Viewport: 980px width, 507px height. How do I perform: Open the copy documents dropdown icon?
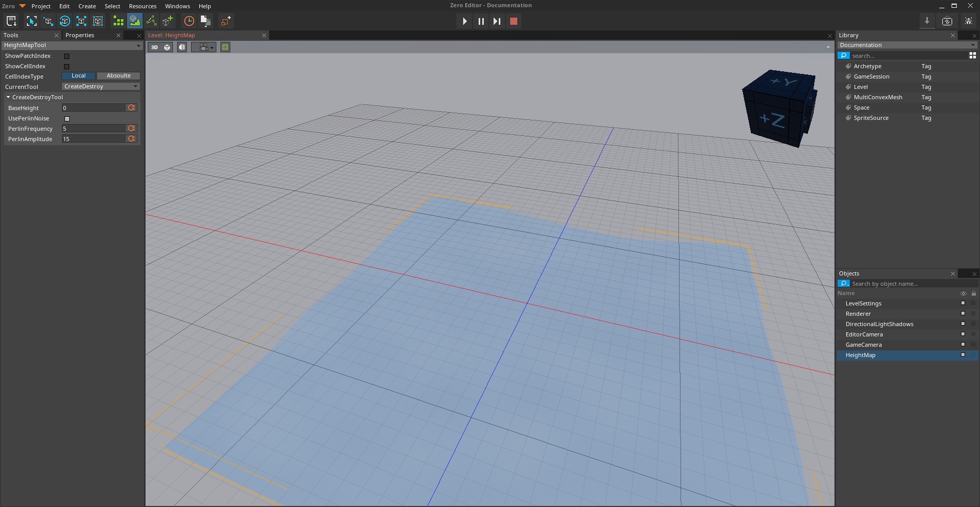tap(206, 21)
